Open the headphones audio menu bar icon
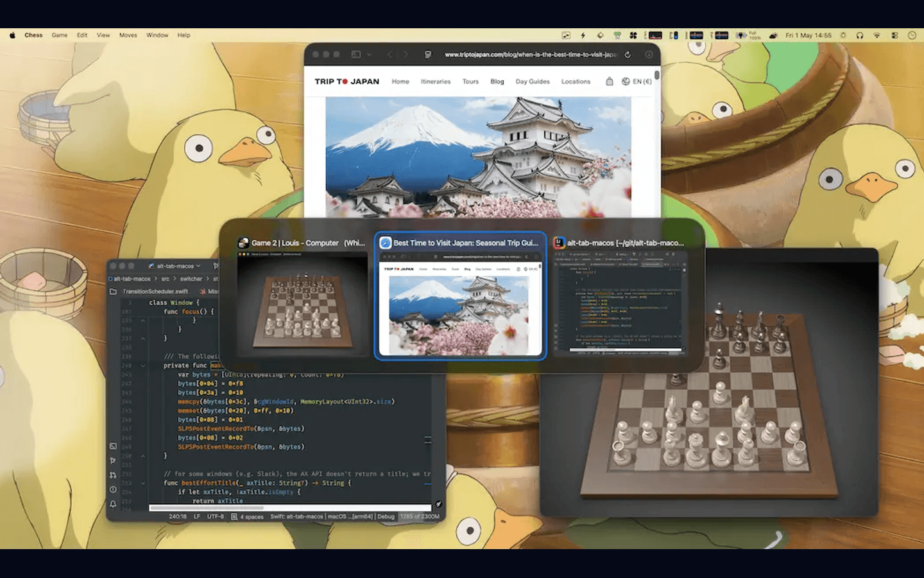924x578 pixels. [860, 35]
